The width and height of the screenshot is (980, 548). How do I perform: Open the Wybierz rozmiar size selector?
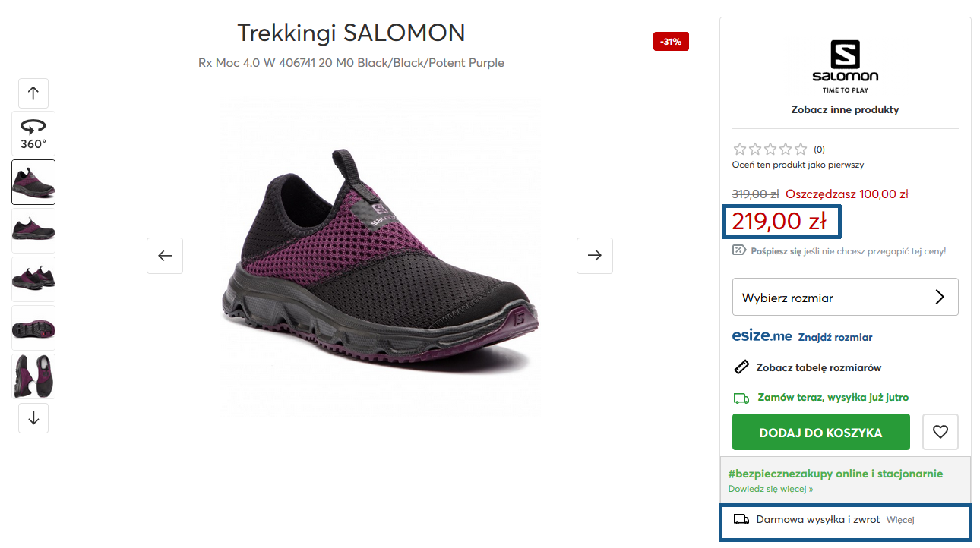pyautogui.click(x=846, y=297)
